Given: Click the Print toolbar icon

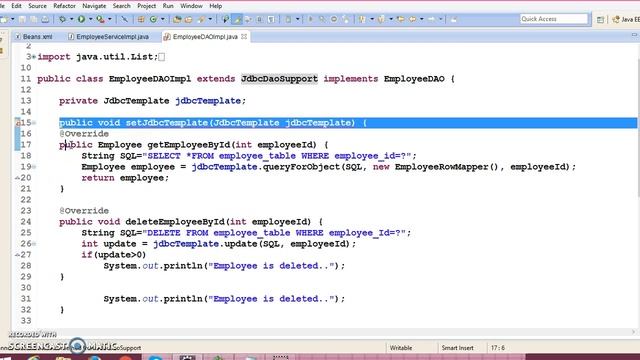Looking at the screenshot, I should point(45,19).
